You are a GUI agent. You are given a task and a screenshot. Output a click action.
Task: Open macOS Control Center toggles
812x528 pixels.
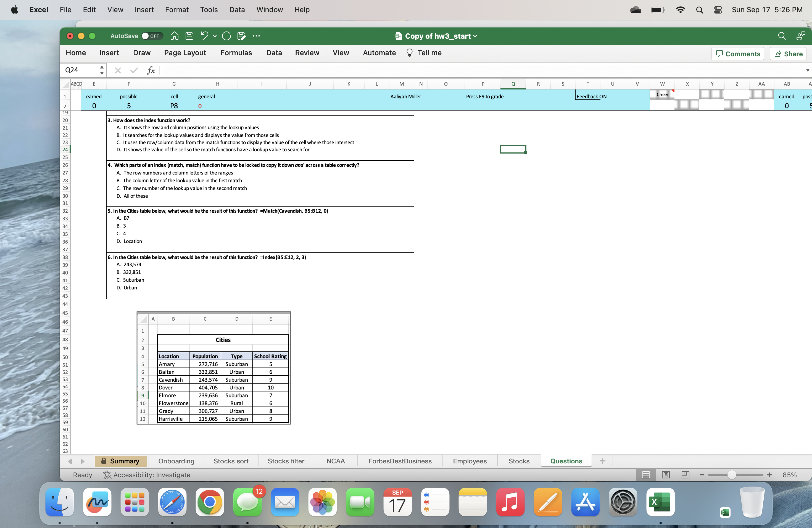[x=718, y=10]
